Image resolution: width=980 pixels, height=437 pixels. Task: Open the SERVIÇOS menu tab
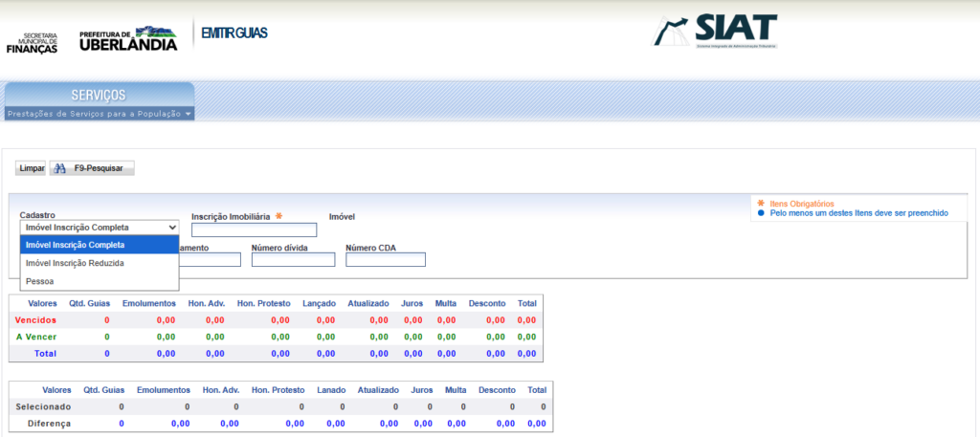(99, 95)
